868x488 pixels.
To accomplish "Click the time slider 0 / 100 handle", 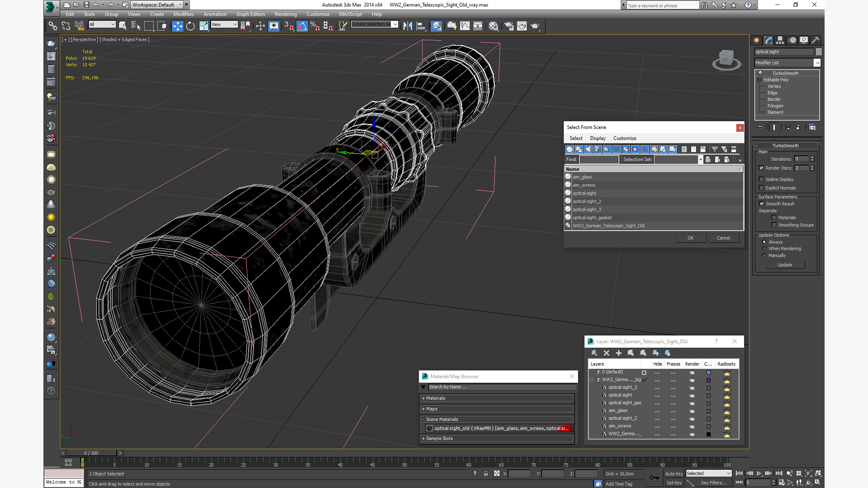I will [x=91, y=453].
